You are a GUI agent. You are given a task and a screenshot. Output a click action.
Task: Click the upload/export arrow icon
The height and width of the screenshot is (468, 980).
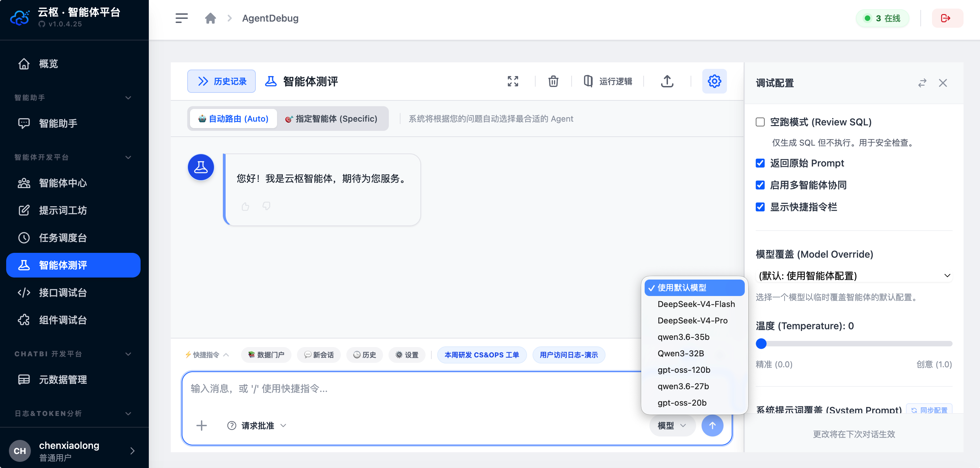pyautogui.click(x=667, y=81)
